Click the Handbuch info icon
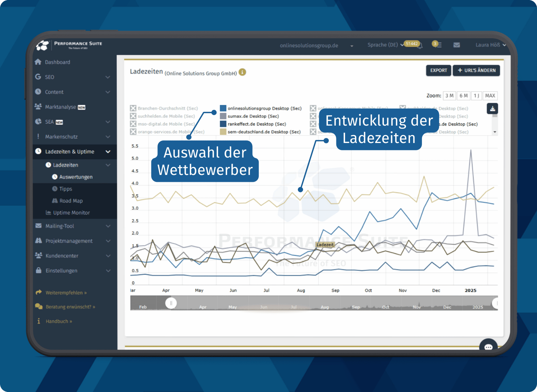537x392 pixels. pos(39,321)
